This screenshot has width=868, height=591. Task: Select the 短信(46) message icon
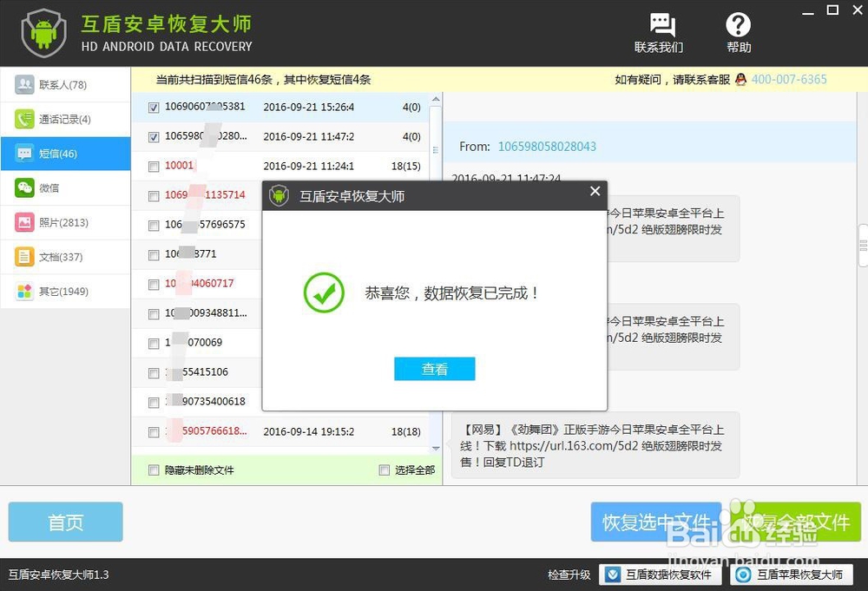point(24,154)
